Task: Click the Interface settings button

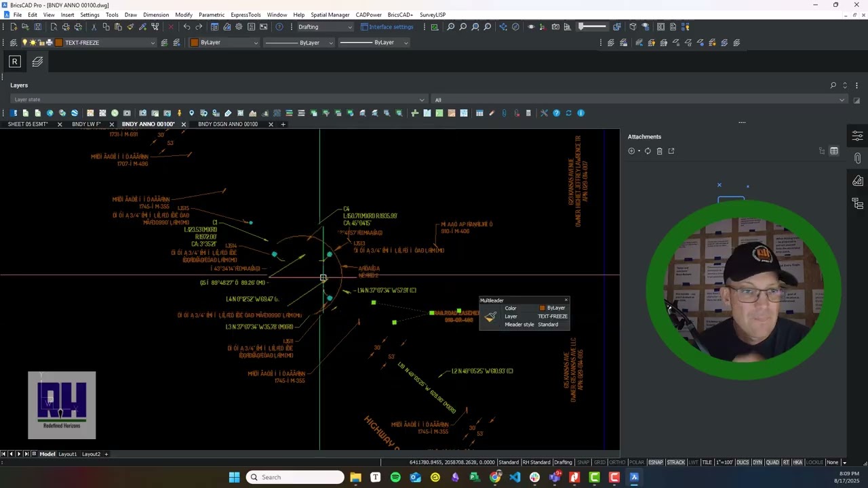Action: (x=387, y=27)
